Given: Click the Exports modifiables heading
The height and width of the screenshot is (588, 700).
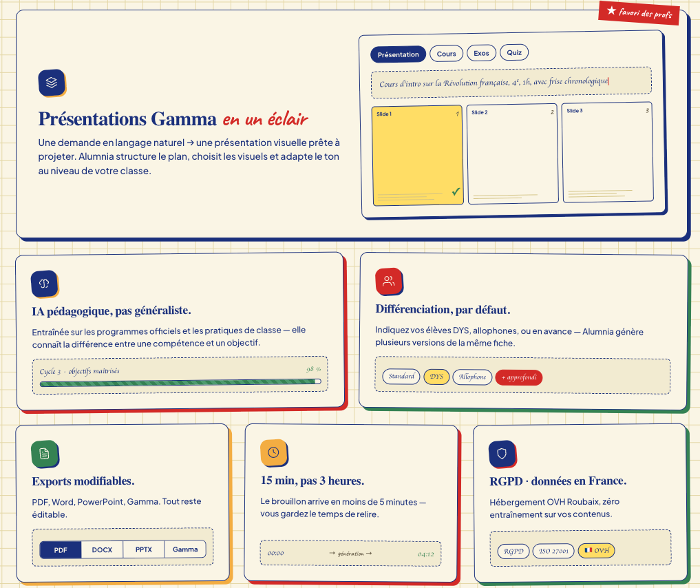Looking at the screenshot, I should (x=83, y=481).
